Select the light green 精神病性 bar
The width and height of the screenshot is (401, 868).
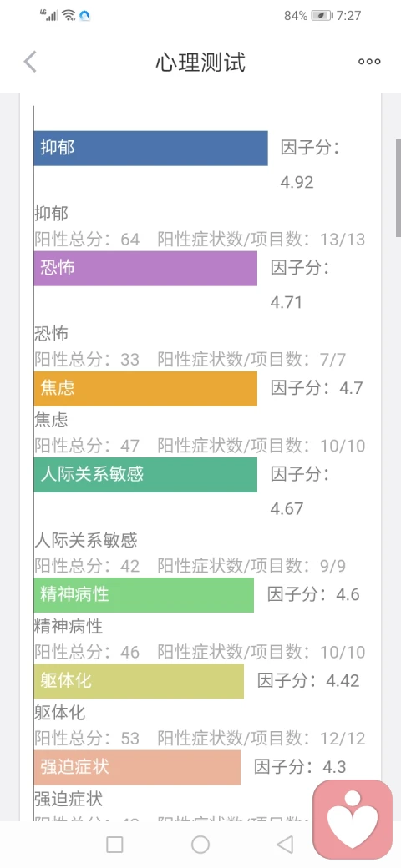(144, 595)
